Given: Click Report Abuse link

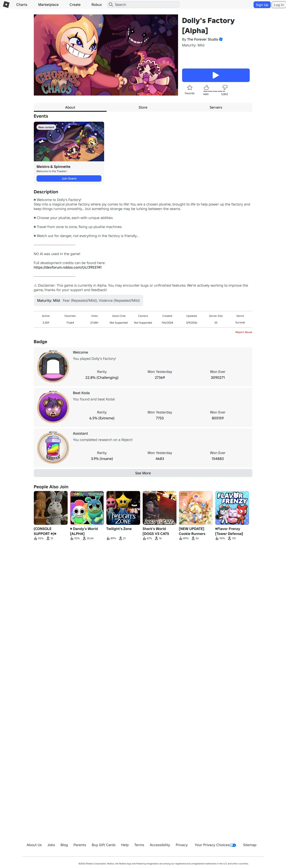Looking at the screenshot, I should click(x=244, y=332).
